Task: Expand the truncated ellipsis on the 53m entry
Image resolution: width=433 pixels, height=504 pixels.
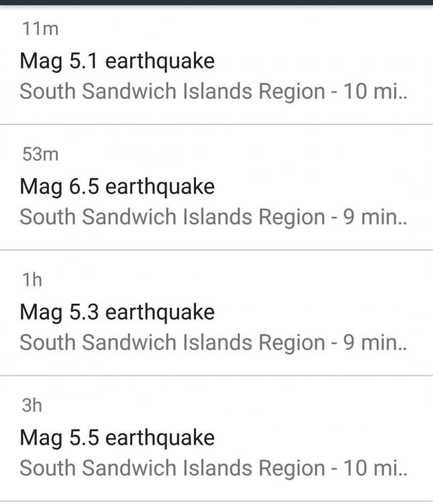Action: point(403,220)
